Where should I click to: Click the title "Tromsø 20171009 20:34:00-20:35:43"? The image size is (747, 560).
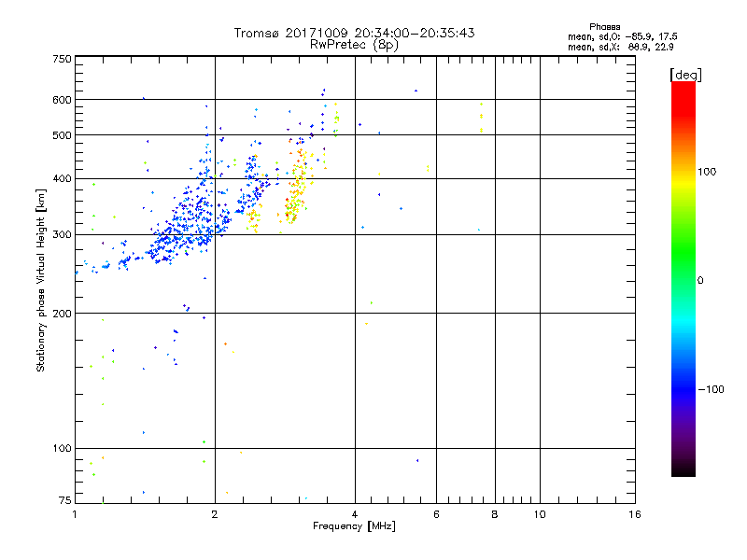point(354,33)
